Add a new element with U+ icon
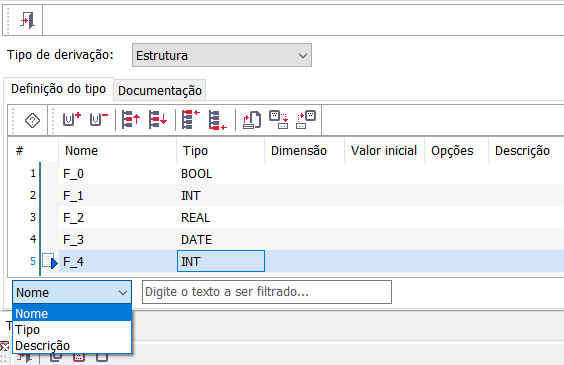 tap(72, 119)
